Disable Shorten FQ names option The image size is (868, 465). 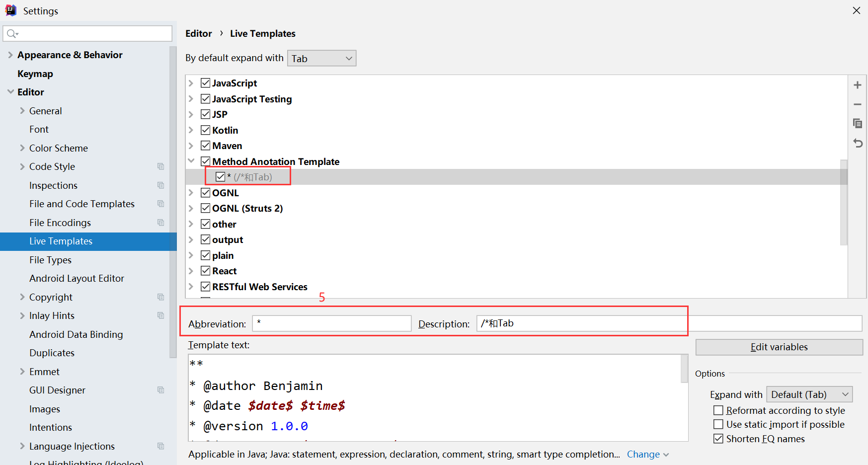pyautogui.click(x=718, y=439)
